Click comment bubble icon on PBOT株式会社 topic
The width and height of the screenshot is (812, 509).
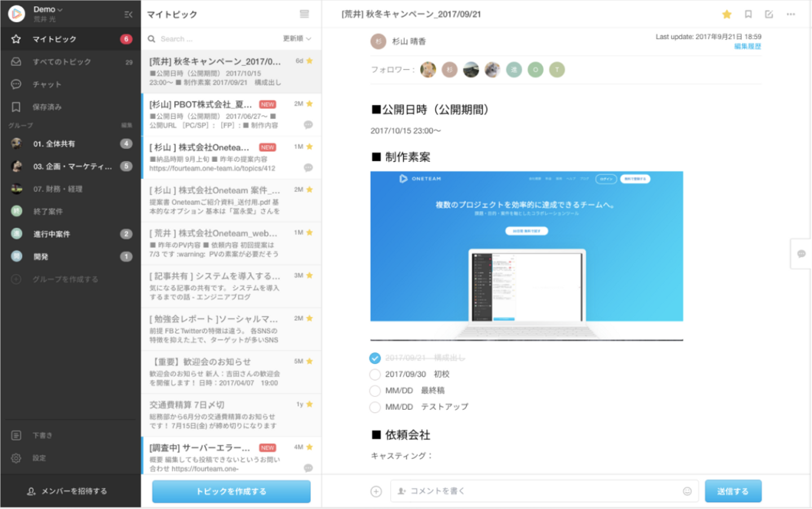pos(308,125)
